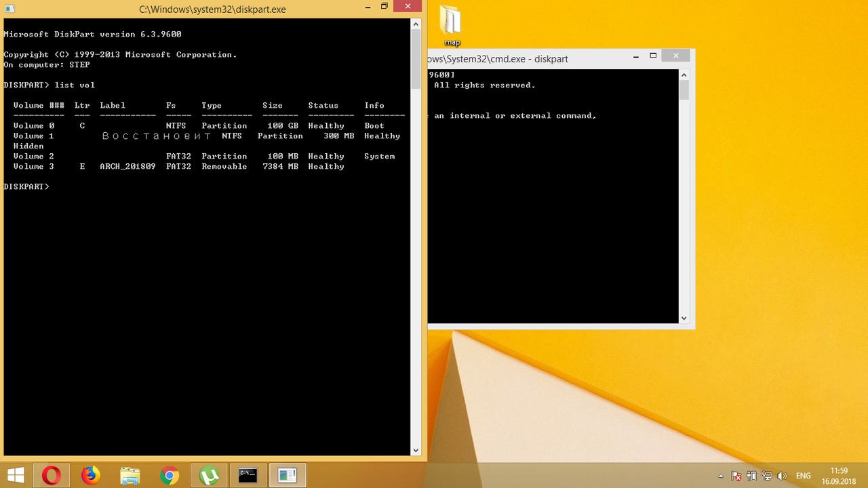This screenshot has width=868, height=488.
Task: Click scroll-up arrow in cmd.exe window
Action: (684, 75)
